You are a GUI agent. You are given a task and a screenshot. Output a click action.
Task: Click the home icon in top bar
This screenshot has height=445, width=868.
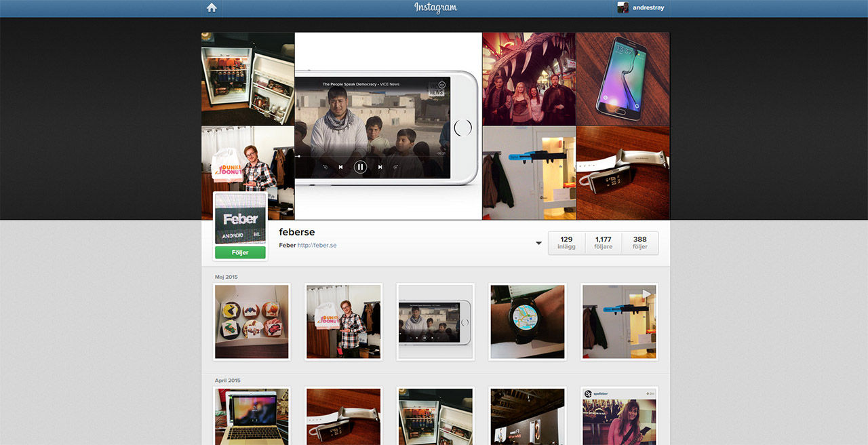(212, 8)
